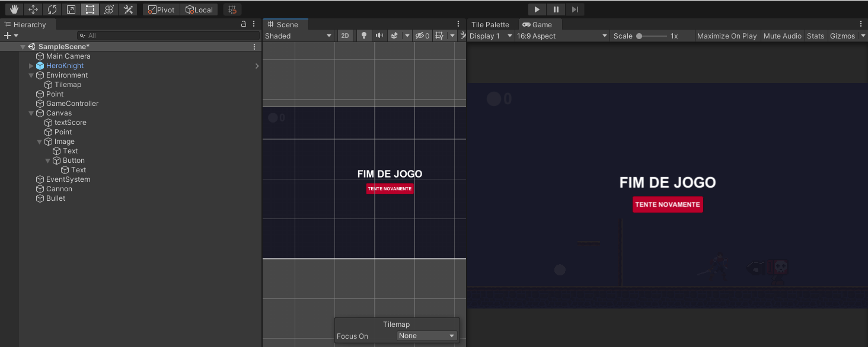The image size is (868, 347).
Task: Toggle scene audio speaker
Action: [379, 36]
